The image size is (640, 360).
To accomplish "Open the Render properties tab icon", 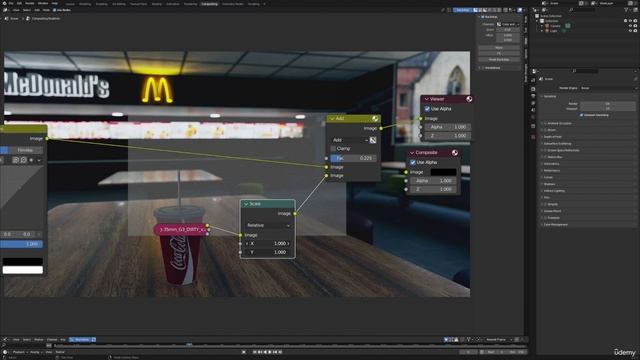I will [533, 89].
